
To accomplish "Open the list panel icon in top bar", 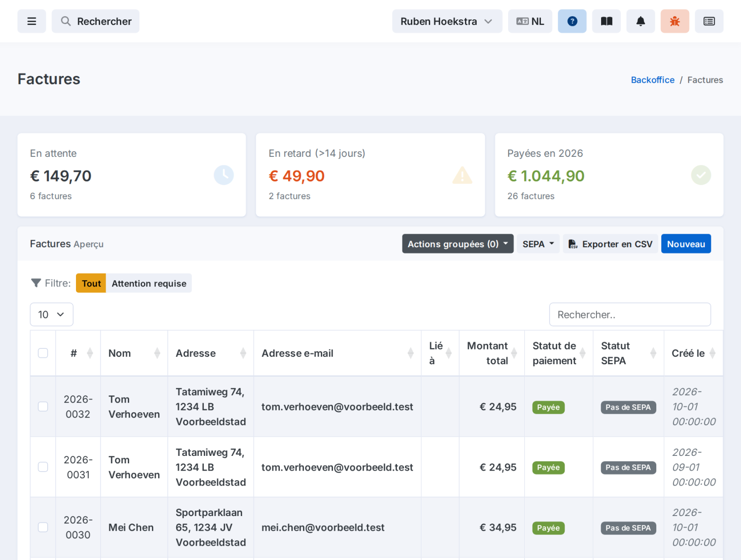I will (709, 21).
